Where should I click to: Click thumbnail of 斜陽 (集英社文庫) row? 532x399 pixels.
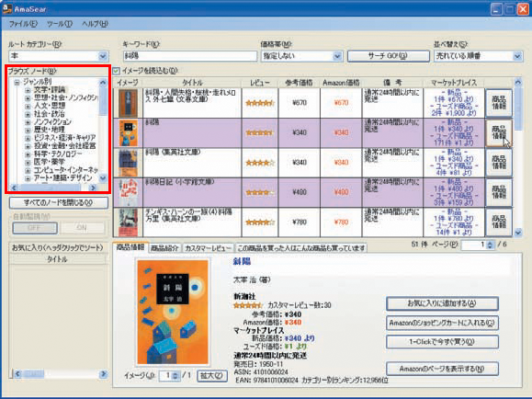tap(128, 163)
